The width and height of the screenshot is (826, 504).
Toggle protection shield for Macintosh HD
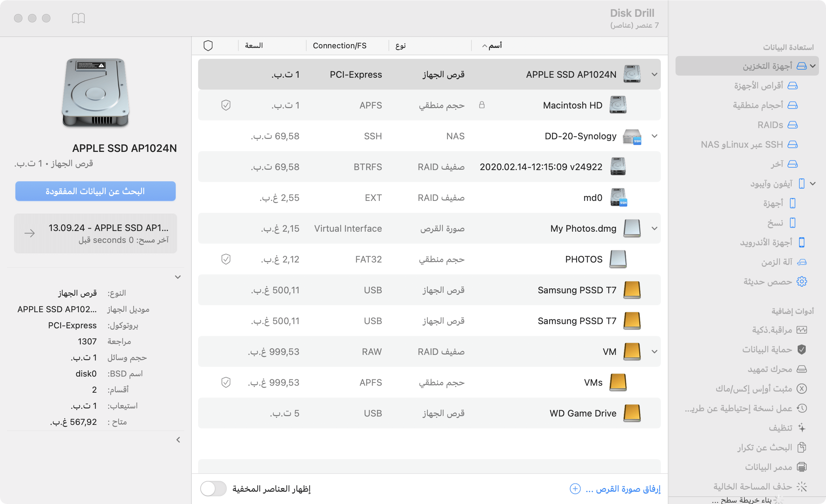[226, 105]
